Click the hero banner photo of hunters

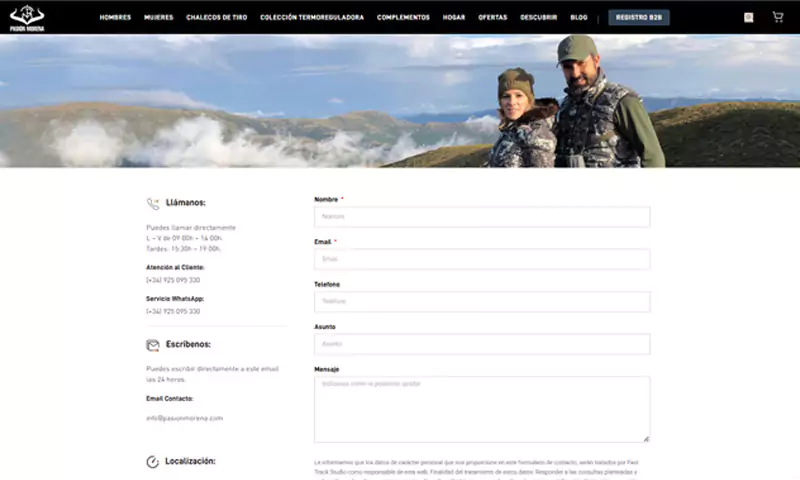point(400,101)
